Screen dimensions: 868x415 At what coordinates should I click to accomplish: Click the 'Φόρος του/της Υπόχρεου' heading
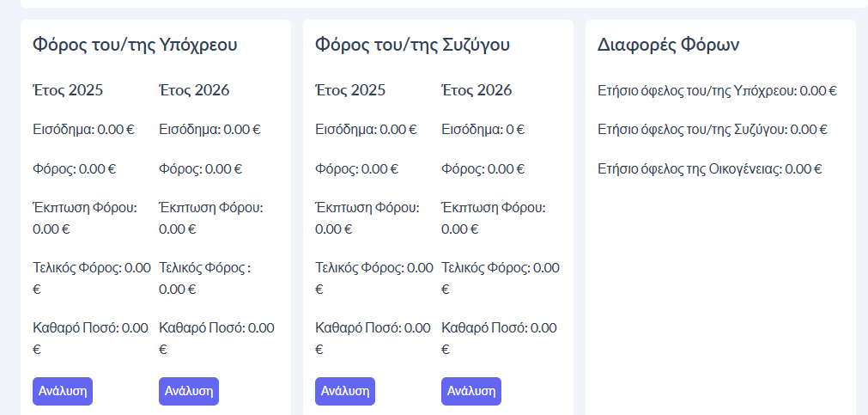135,45
